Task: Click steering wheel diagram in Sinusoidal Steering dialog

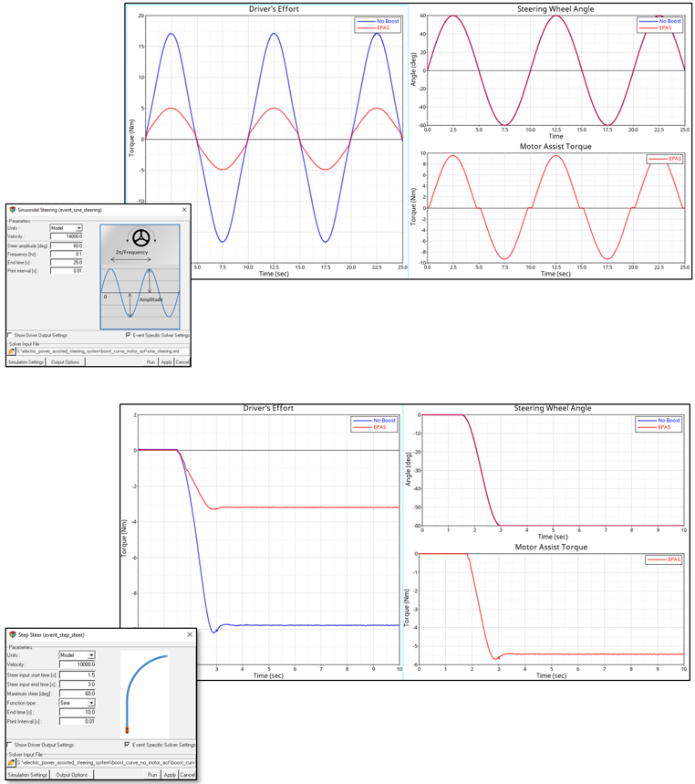Action: tap(140, 277)
